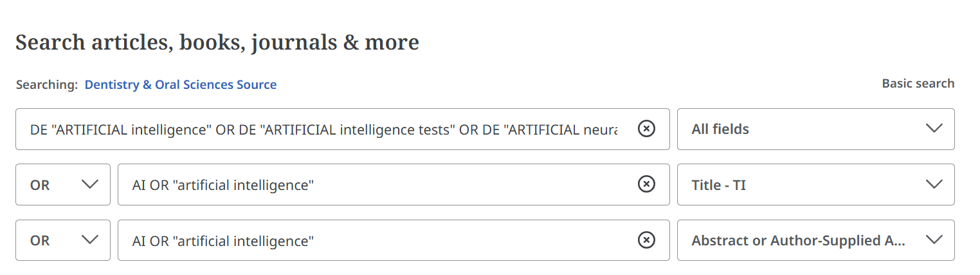
Task: Click the chevron arrow beside All fields
Action: [x=934, y=129]
